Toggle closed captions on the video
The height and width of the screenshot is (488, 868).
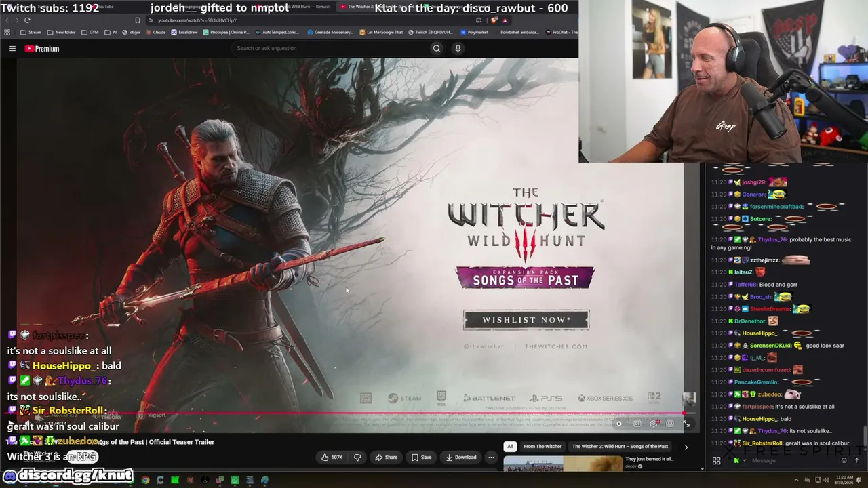click(x=637, y=424)
